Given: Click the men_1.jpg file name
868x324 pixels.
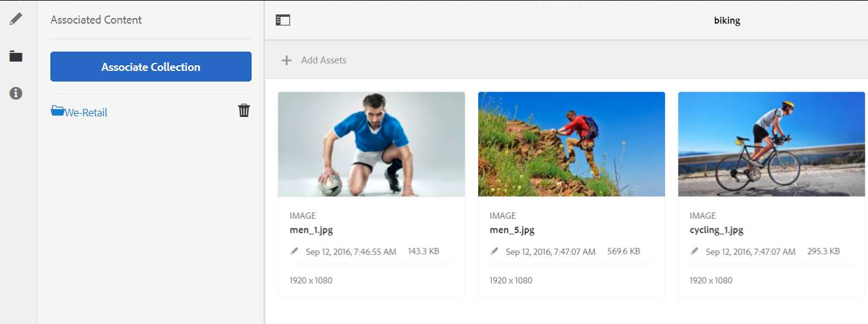Looking at the screenshot, I should pos(313,230).
